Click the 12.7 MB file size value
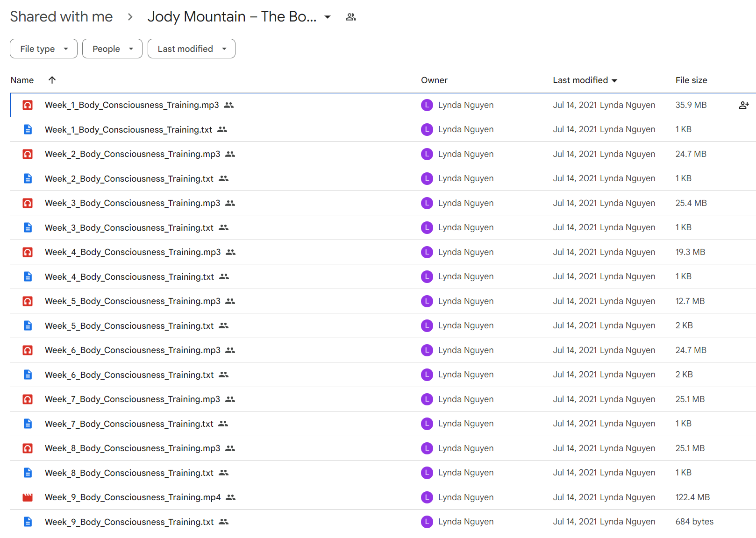The image size is (756, 538). click(690, 301)
